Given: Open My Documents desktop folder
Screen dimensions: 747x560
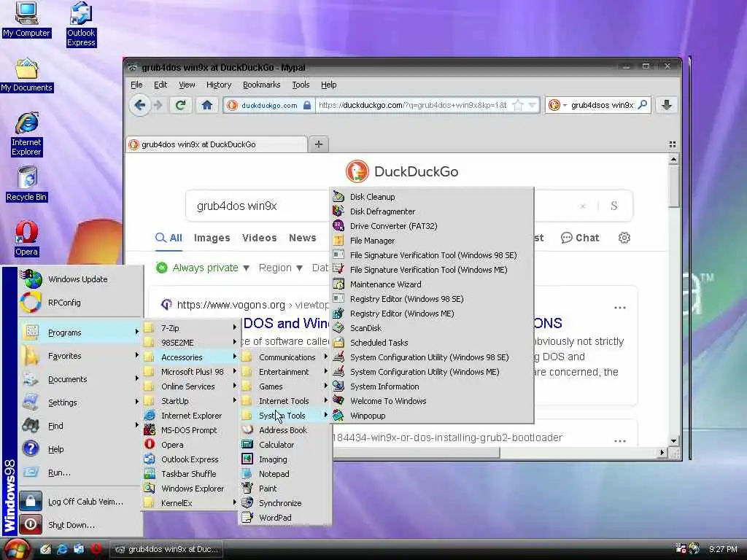Looking at the screenshot, I should tap(27, 75).
